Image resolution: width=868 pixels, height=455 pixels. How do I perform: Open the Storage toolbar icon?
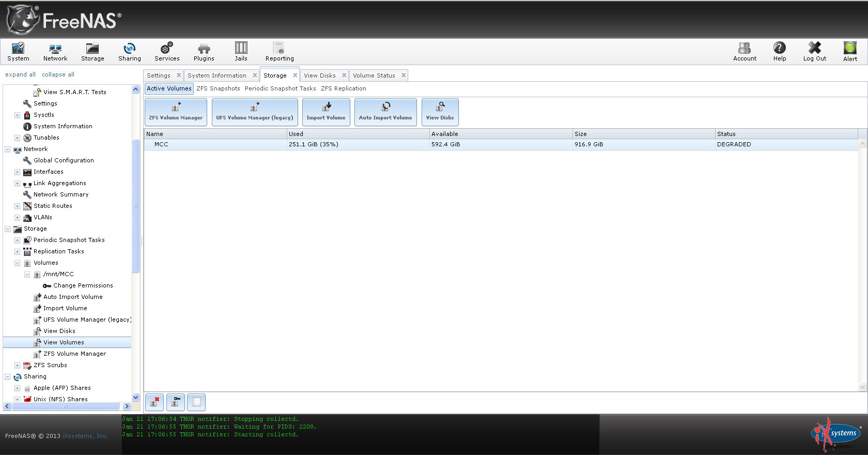(x=92, y=52)
